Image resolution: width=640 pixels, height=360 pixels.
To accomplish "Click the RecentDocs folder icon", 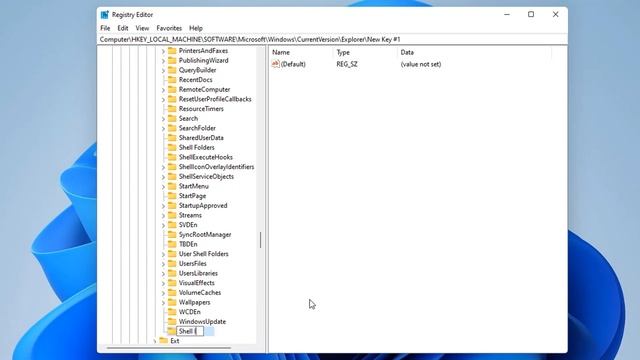I will [x=172, y=80].
